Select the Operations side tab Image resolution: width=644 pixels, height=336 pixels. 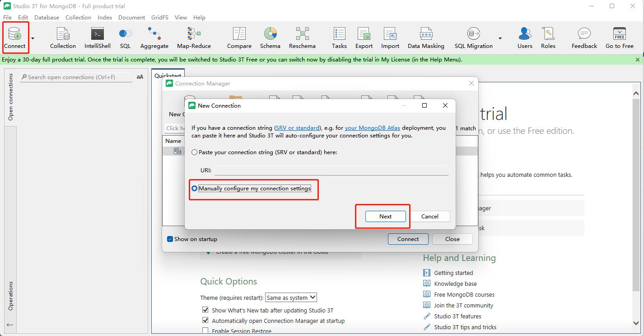coord(11,296)
